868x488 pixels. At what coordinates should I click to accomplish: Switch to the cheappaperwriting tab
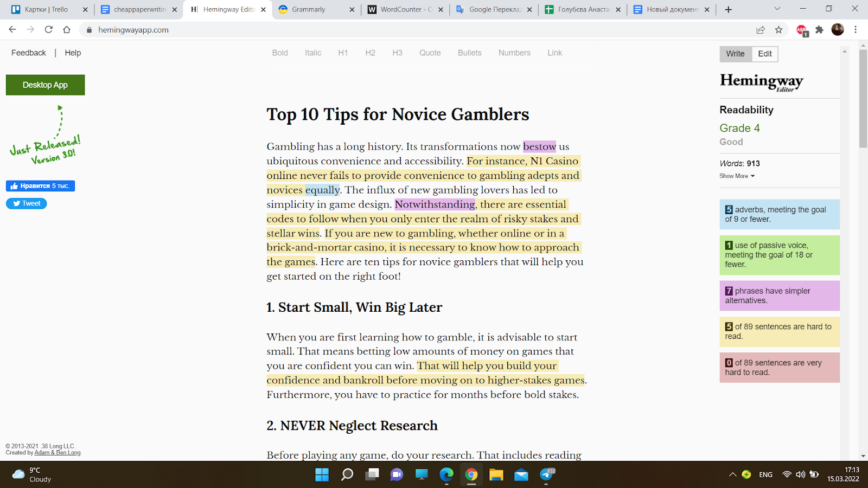pos(139,9)
